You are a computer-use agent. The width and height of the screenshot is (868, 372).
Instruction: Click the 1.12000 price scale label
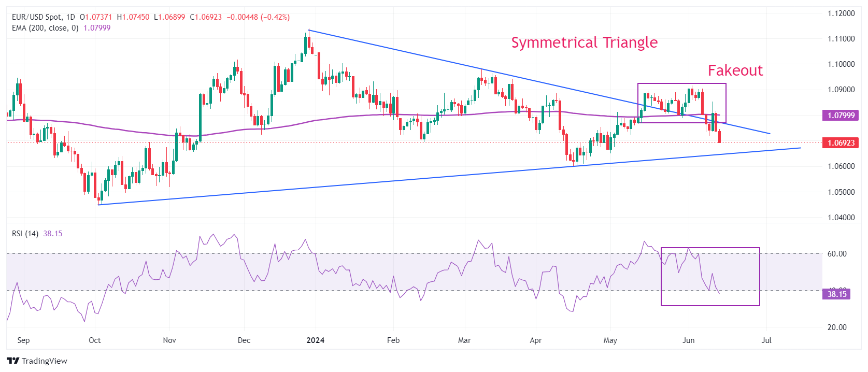coord(841,13)
